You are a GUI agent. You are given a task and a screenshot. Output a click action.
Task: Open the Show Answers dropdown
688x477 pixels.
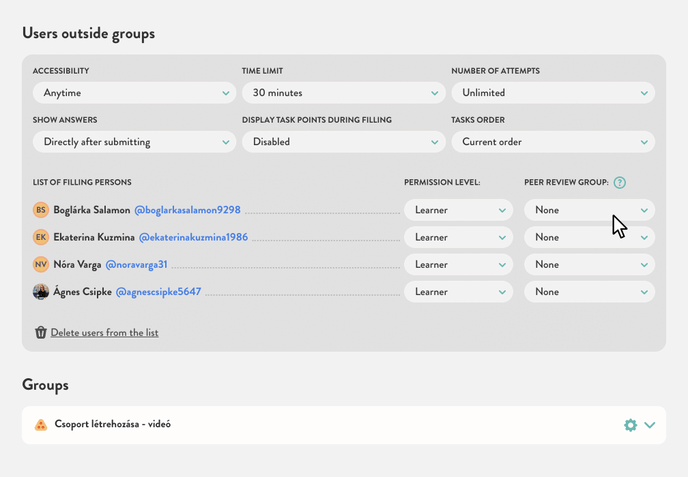[x=135, y=142]
